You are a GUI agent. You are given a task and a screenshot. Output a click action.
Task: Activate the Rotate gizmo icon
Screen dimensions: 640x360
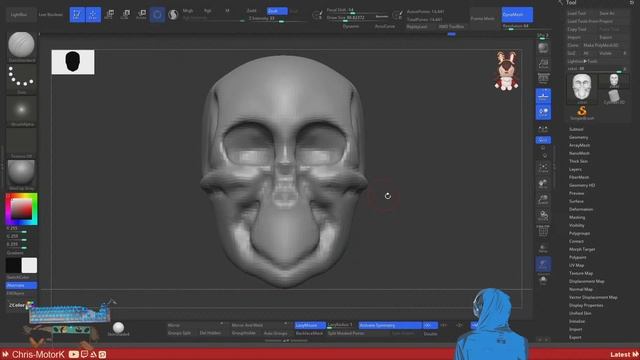tap(142, 15)
